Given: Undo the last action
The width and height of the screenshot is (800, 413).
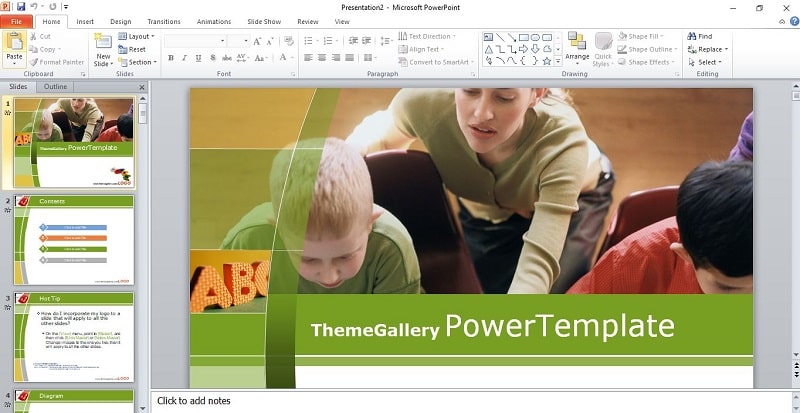Looking at the screenshot, I should point(34,7).
